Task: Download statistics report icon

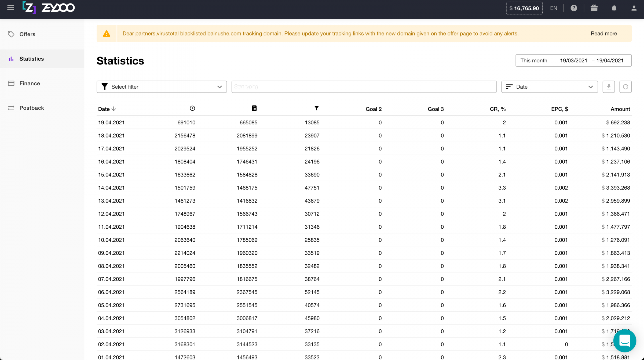Action: 609,87
